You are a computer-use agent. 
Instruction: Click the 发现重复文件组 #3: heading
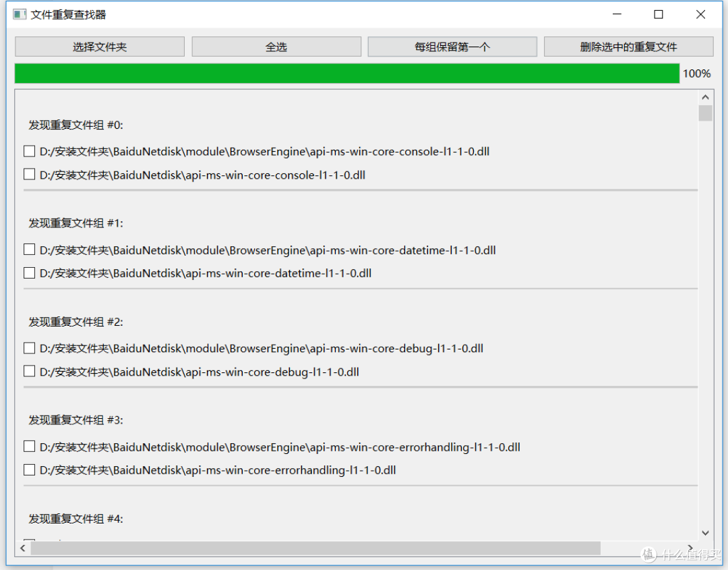point(75,420)
